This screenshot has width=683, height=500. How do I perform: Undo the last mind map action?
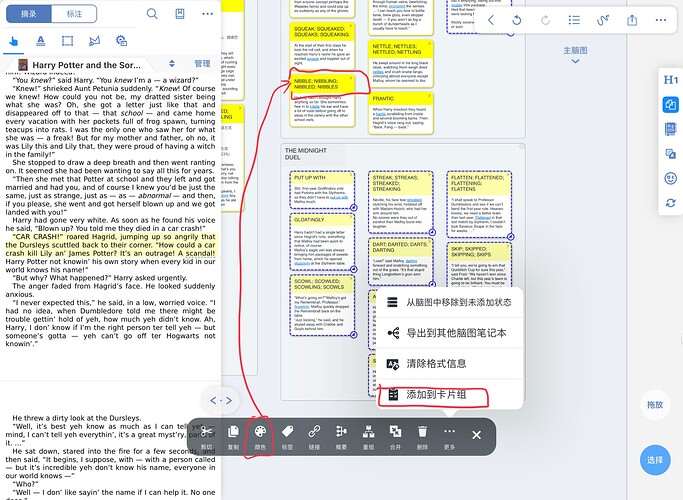pos(517,20)
